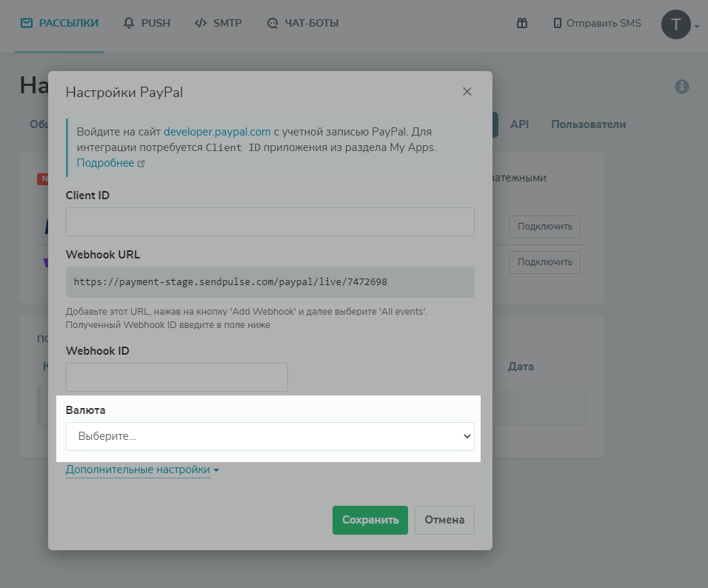Select the РАССЫЛКИ tab
This screenshot has height=588, width=708.
[x=60, y=23]
